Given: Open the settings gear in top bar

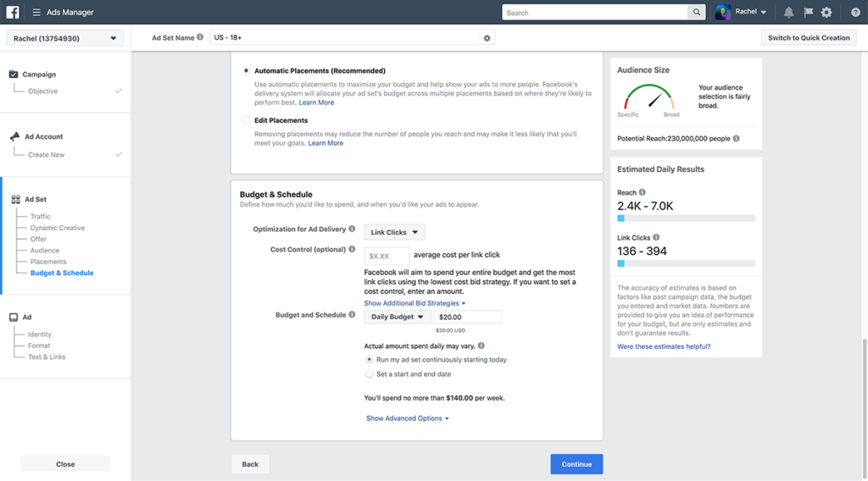Looking at the screenshot, I should pos(826,13).
